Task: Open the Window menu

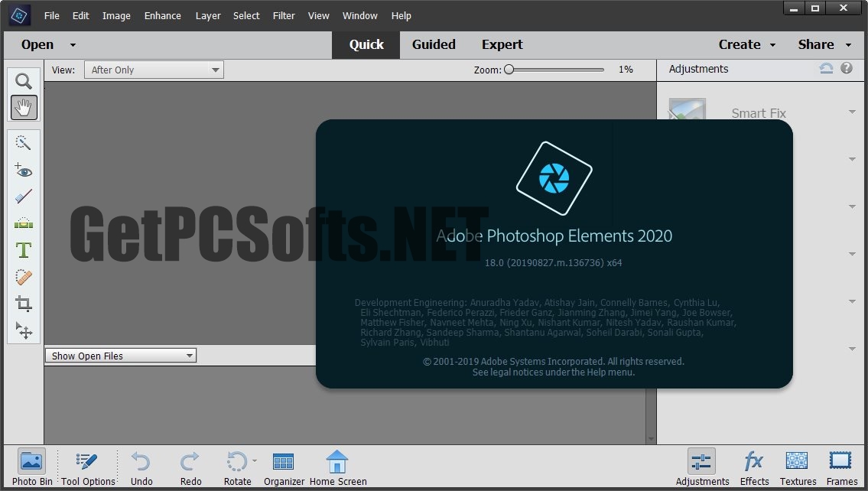Action: [359, 15]
